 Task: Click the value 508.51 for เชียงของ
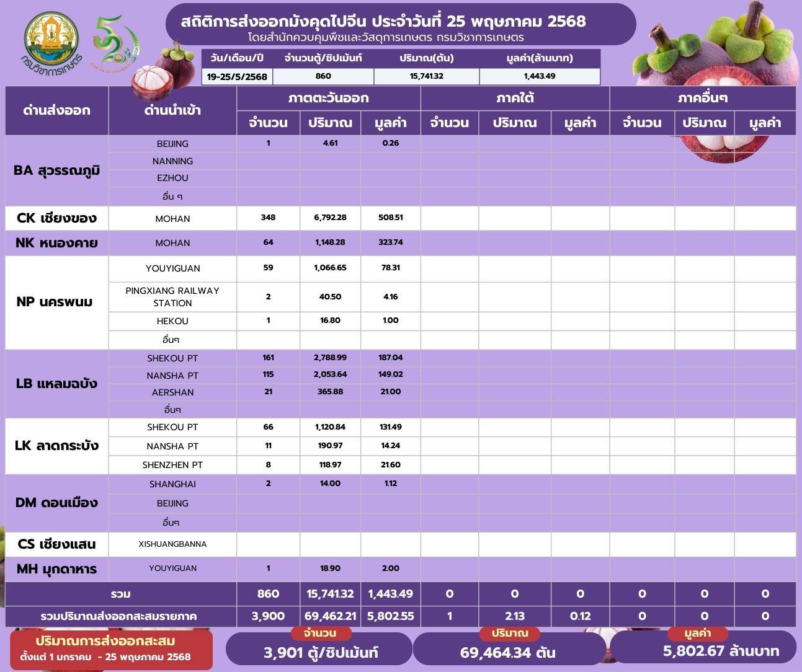[391, 218]
